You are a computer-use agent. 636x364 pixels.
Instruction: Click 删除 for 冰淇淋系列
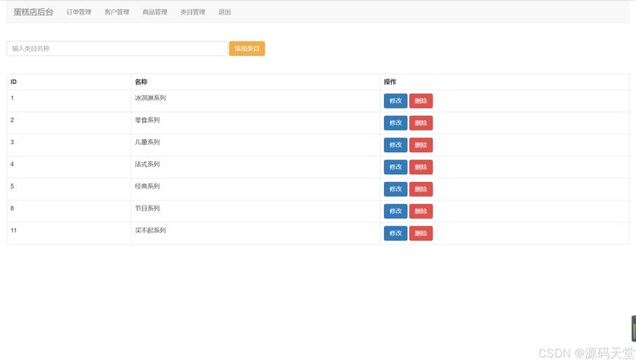click(421, 101)
